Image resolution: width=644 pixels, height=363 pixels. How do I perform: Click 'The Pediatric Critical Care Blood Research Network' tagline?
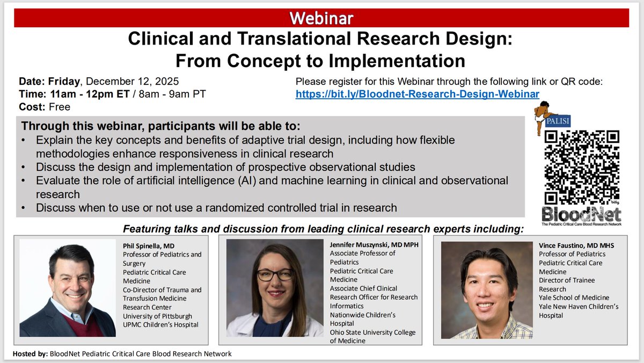coord(581,224)
